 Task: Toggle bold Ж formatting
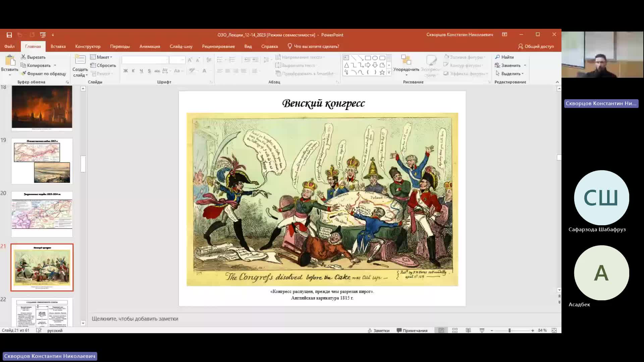(x=125, y=71)
